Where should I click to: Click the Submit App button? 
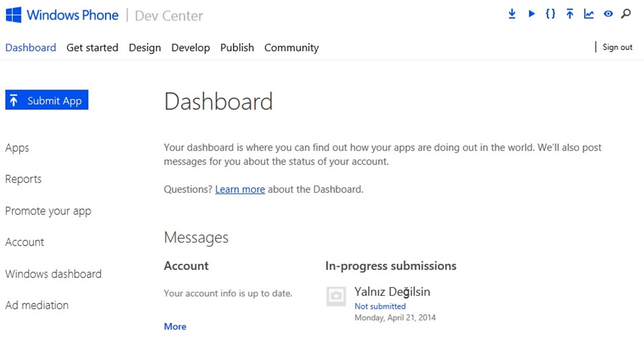click(x=47, y=100)
